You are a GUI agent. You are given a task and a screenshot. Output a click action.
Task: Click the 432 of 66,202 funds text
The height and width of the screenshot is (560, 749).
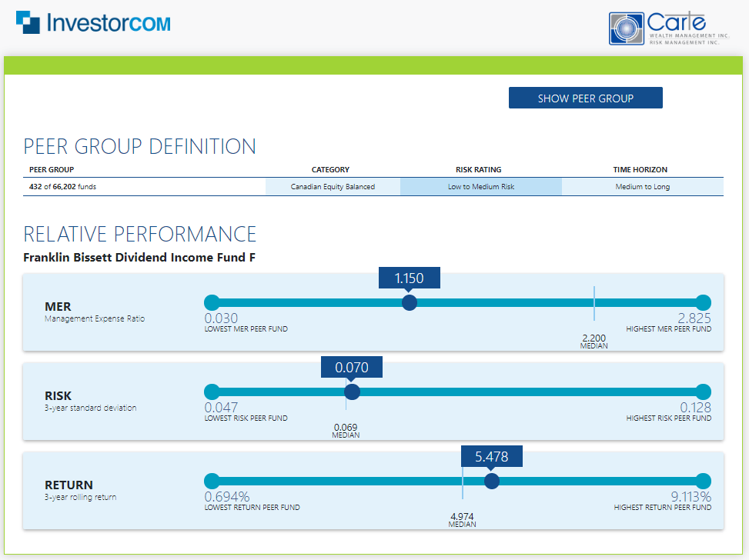(62, 187)
